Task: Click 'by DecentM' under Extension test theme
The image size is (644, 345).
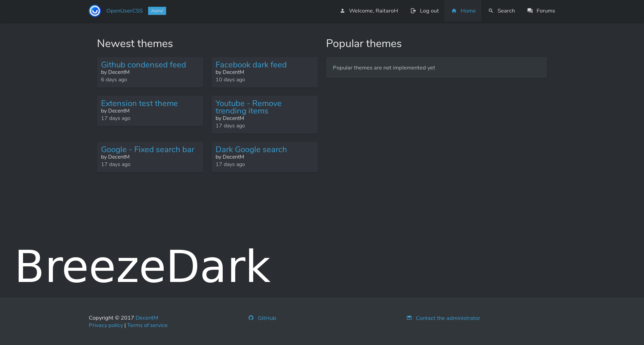Action: [x=115, y=111]
